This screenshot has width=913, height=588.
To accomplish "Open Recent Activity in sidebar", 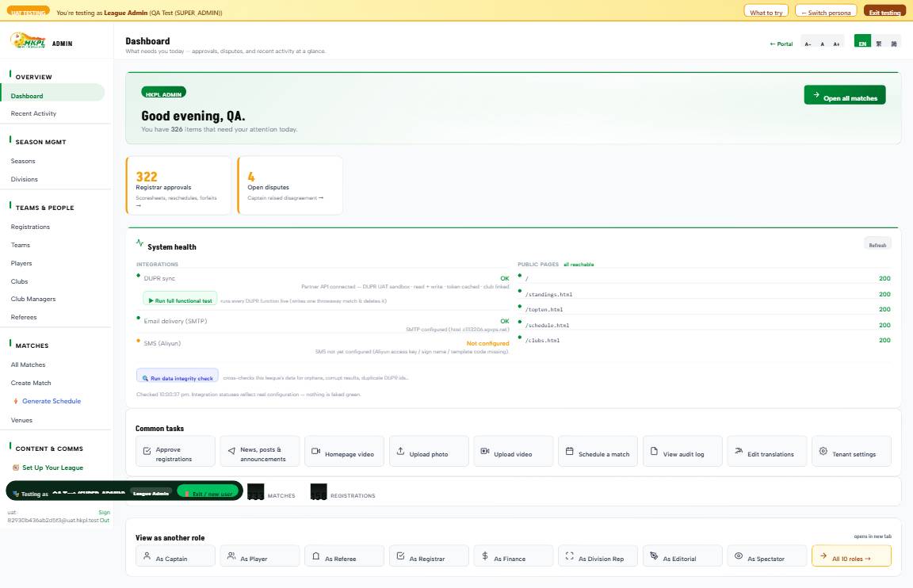I will click(33, 113).
